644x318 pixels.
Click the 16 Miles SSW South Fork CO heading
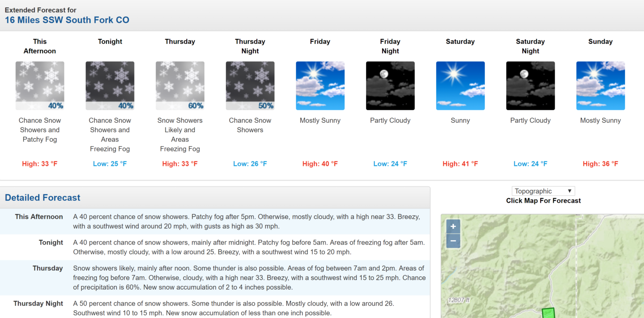tap(67, 20)
